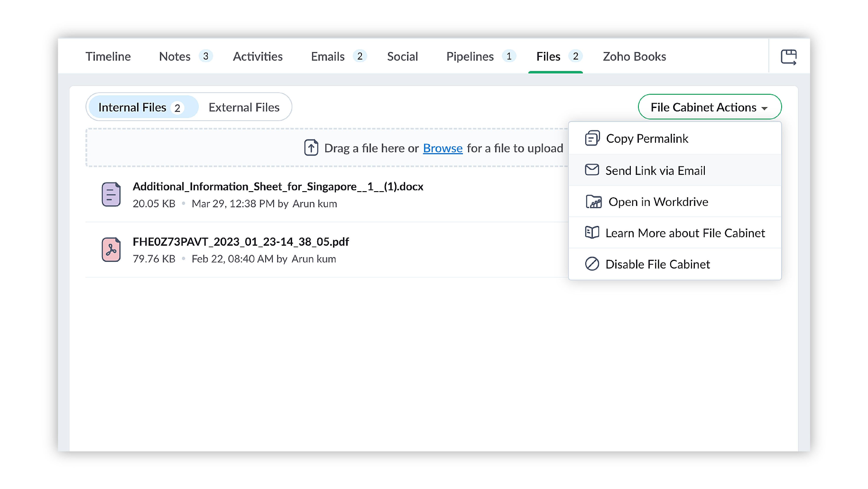The width and height of the screenshot is (868, 489).
Task: Click the docx file icon
Action: point(111,194)
